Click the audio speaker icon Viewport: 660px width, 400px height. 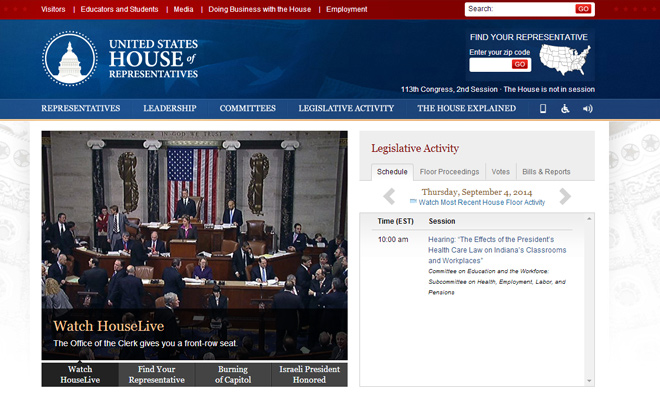[588, 109]
